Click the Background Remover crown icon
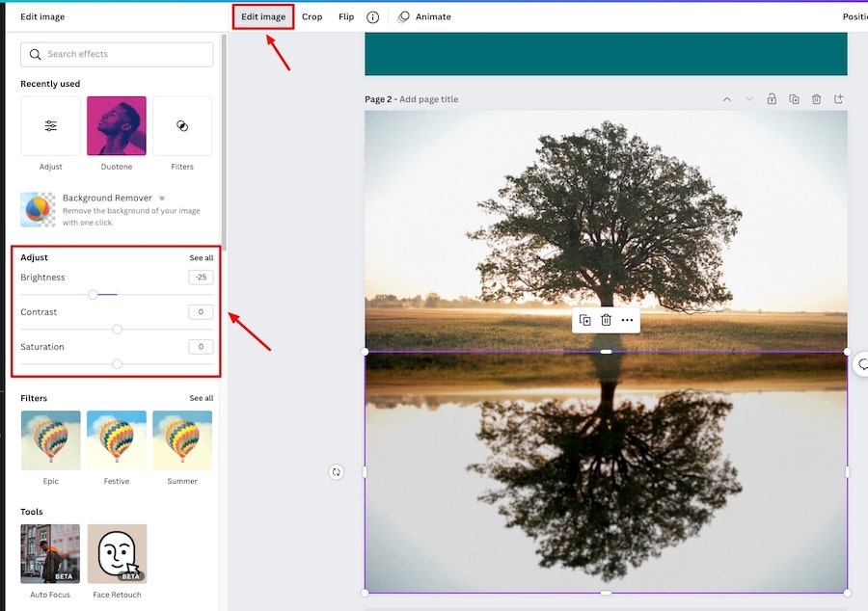Viewport: 868px width, 611px height. click(162, 198)
